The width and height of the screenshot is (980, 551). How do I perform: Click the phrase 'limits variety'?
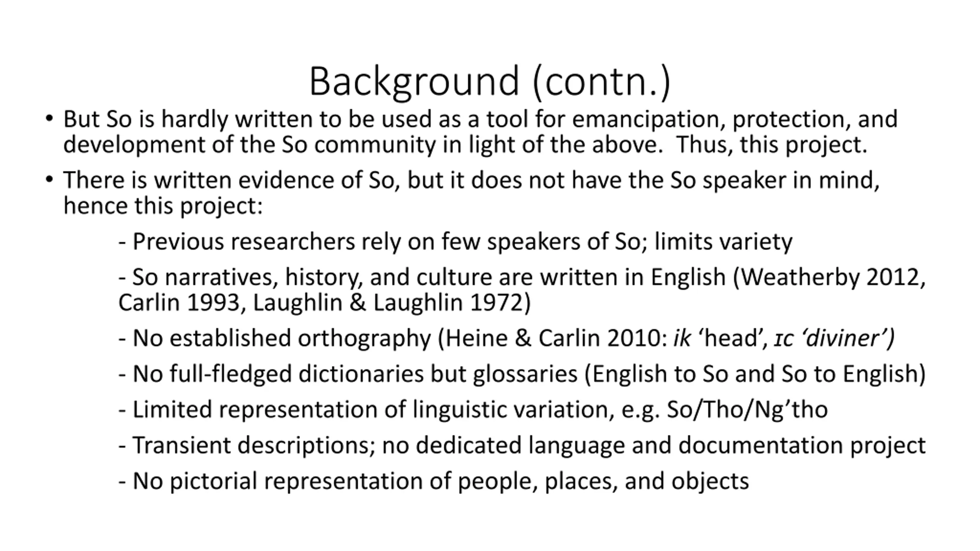pos(724,242)
